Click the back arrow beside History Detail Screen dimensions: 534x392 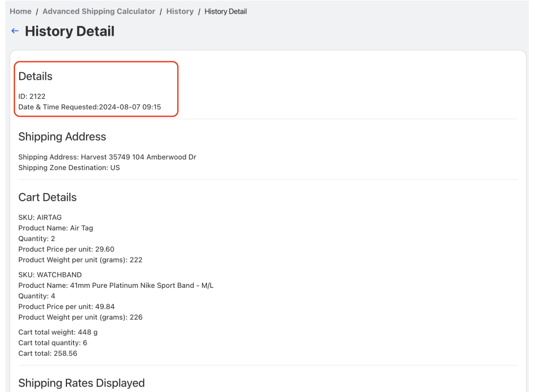tap(15, 31)
